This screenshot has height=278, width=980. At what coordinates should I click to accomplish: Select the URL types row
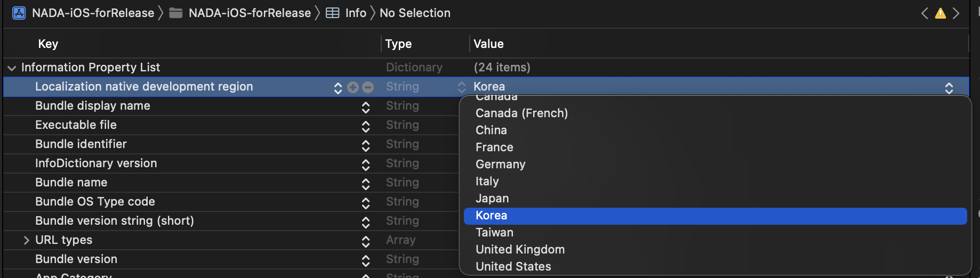pyautogui.click(x=231, y=240)
